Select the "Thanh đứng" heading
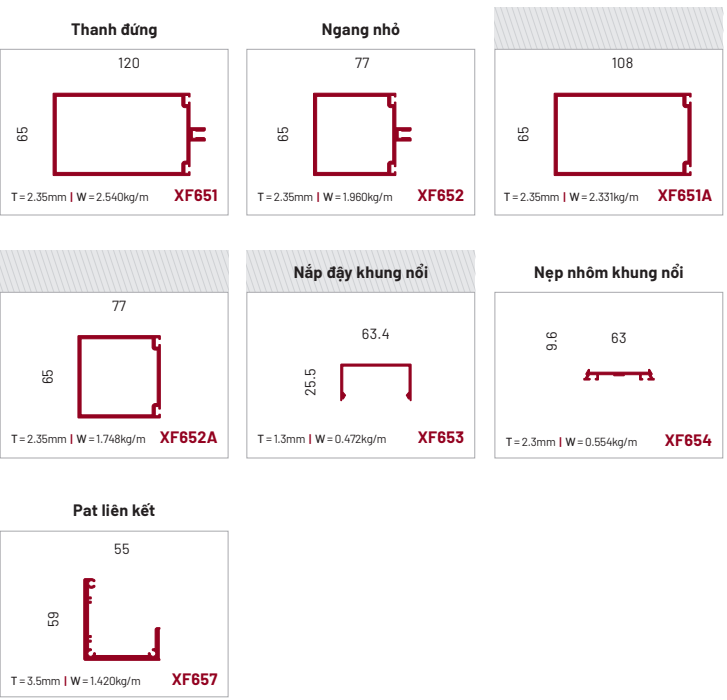The image size is (727, 700). 114,30
